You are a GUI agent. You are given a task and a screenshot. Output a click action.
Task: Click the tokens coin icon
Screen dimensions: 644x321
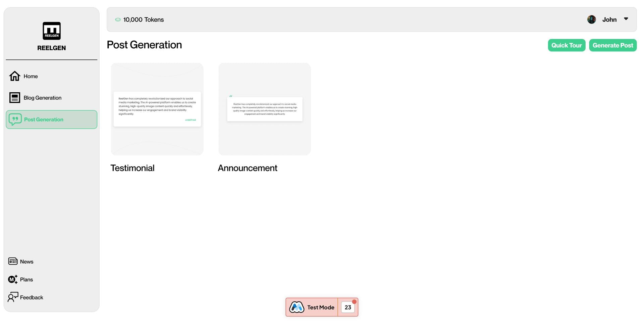(x=118, y=20)
